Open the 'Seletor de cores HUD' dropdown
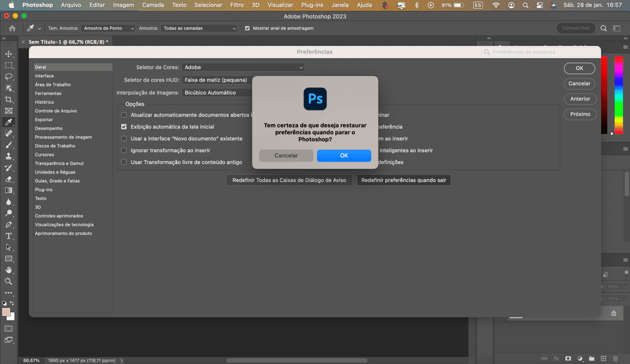The height and width of the screenshot is (364, 630). 218,80
